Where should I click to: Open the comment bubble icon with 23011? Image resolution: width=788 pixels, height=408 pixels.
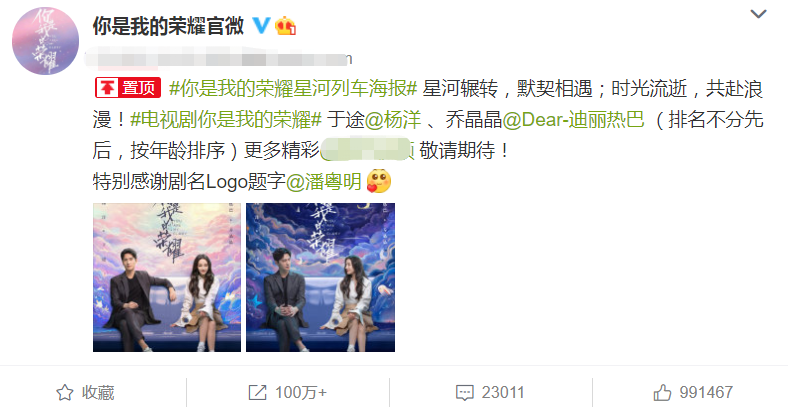click(464, 392)
